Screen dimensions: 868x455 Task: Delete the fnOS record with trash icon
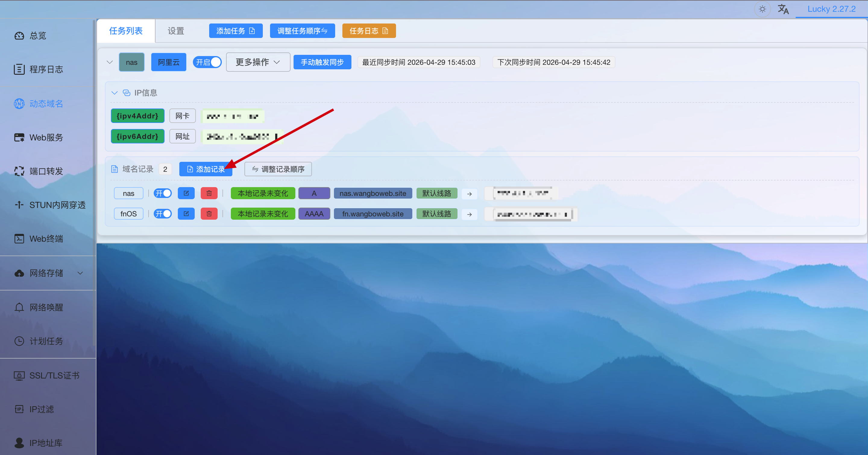pyautogui.click(x=209, y=214)
